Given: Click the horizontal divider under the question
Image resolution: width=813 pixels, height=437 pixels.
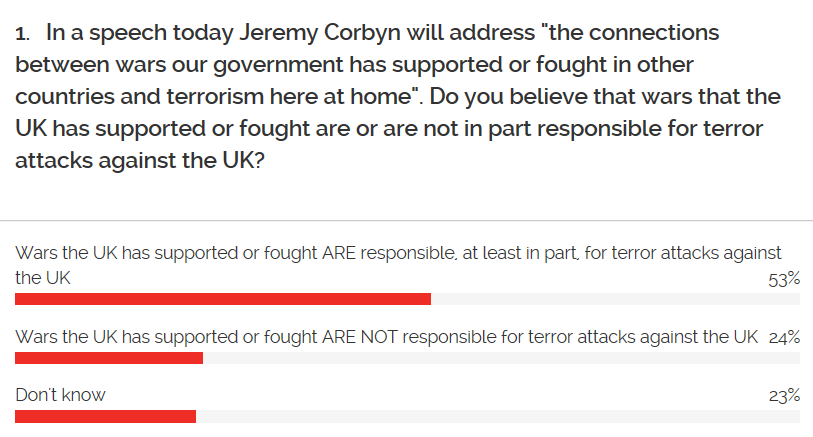Looking at the screenshot, I should pos(406,221).
